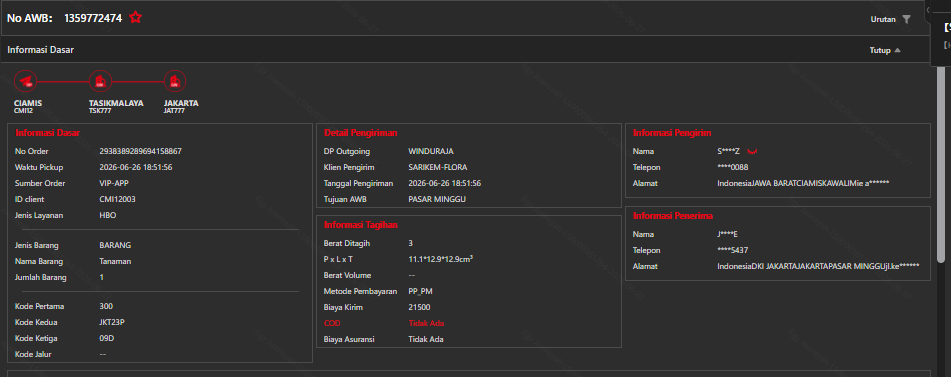Screen dimensions: 951x377
Task: Click Waktu Pickup value 2026-06-26 18:51:56
Action: [136, 167]
